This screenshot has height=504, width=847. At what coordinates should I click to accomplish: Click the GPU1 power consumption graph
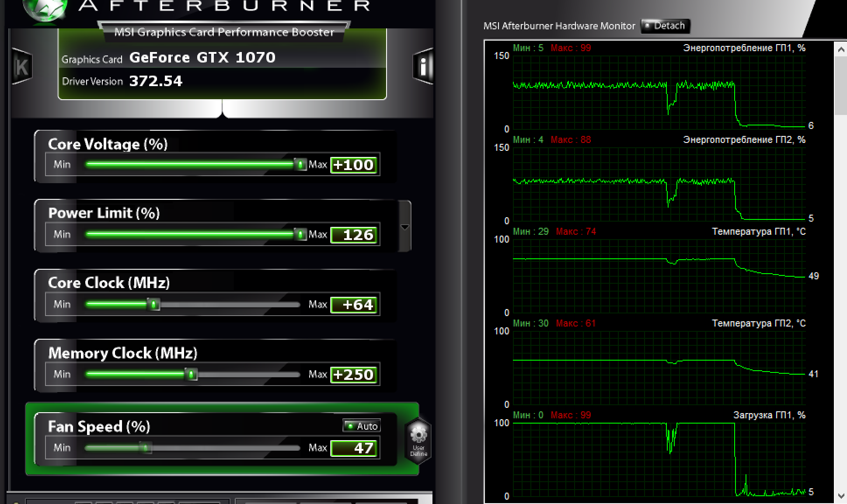659,92
